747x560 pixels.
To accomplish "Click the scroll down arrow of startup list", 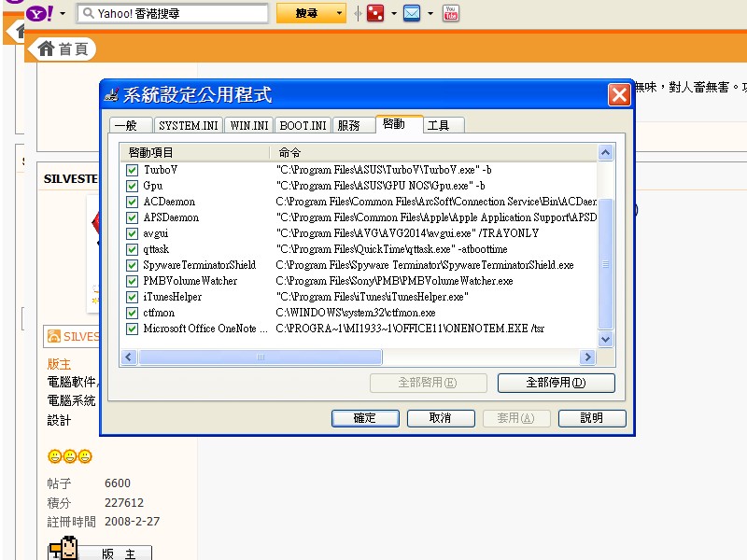I will click(605, 340).
